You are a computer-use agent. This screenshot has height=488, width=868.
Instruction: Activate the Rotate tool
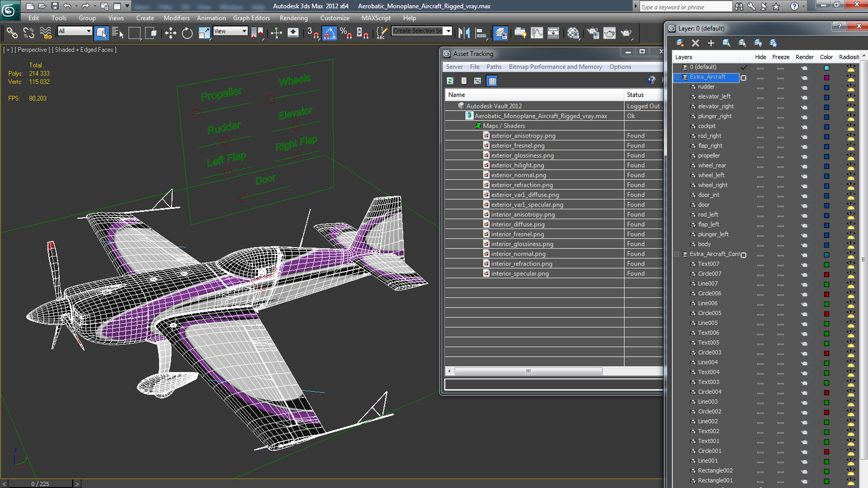coord(187,33)
